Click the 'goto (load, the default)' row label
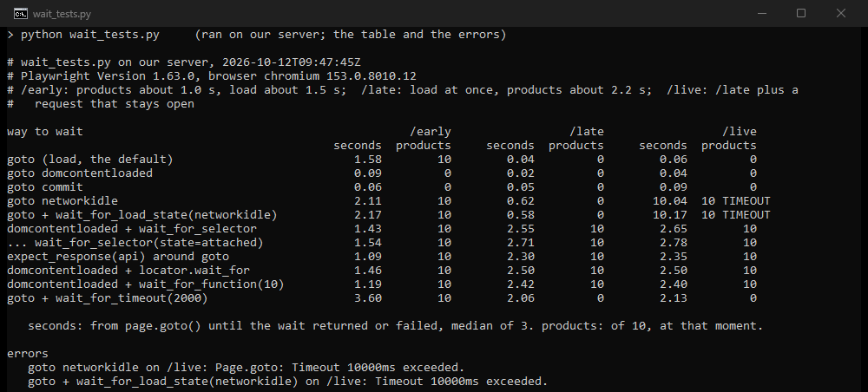868x392 pixels. 89,160
